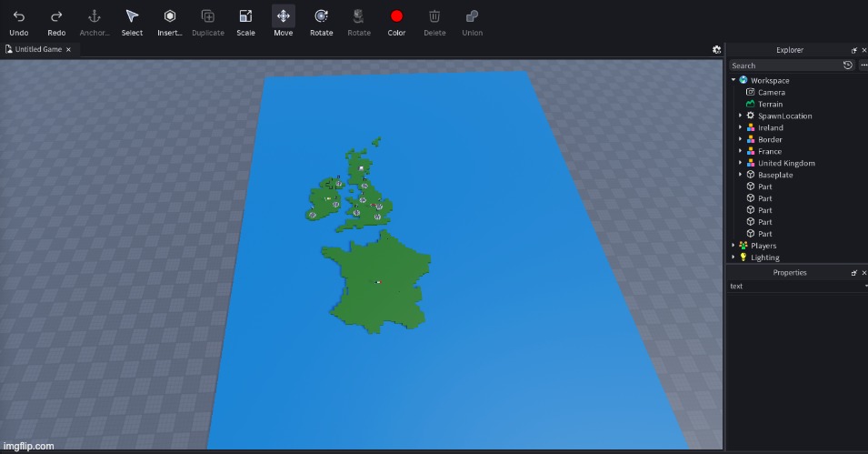Choose the Scale tool

point(245,16)
